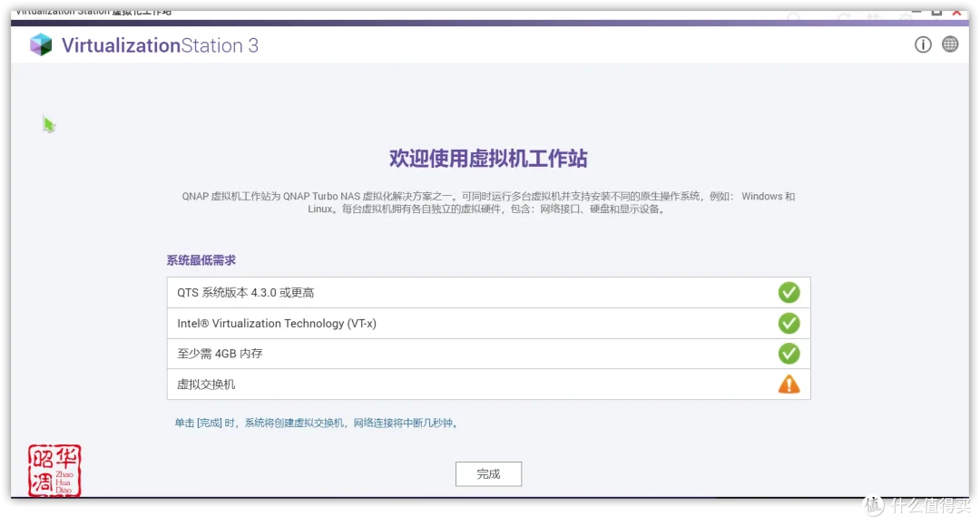Click the Virtualization Station cube logo
This screenshot has height=526, width=980.
tap(41, 45)
